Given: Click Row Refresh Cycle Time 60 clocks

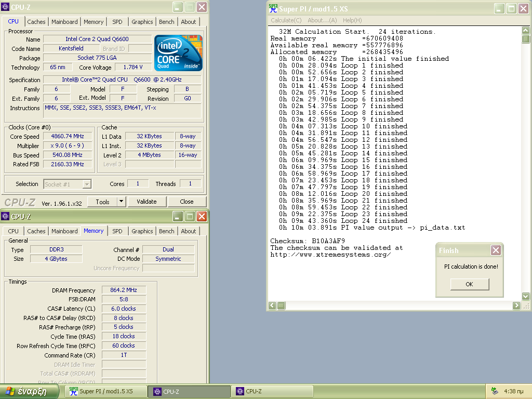Looking at the screenshot, I should 124,345.
